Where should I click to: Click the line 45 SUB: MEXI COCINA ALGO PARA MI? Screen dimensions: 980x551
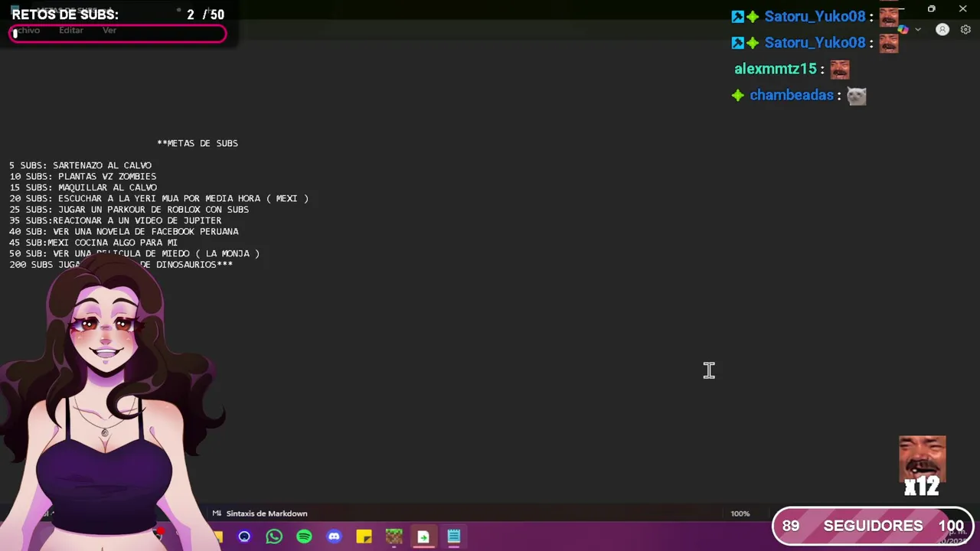click(93, 243)
